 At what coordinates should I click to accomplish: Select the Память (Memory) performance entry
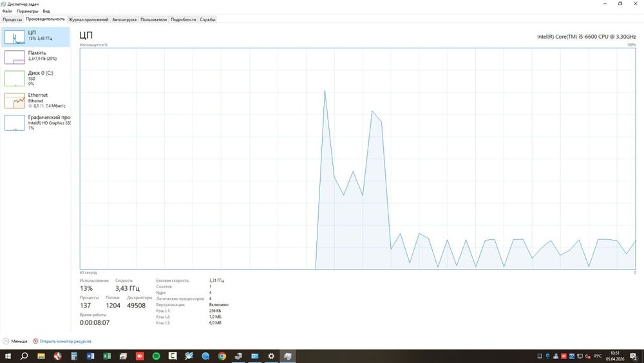coord(35,57)
